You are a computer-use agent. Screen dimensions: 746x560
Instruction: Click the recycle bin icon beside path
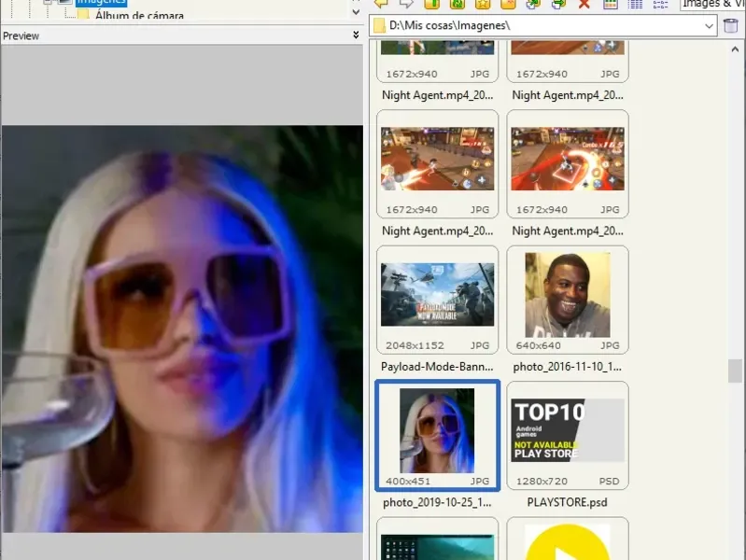[731, 25]
